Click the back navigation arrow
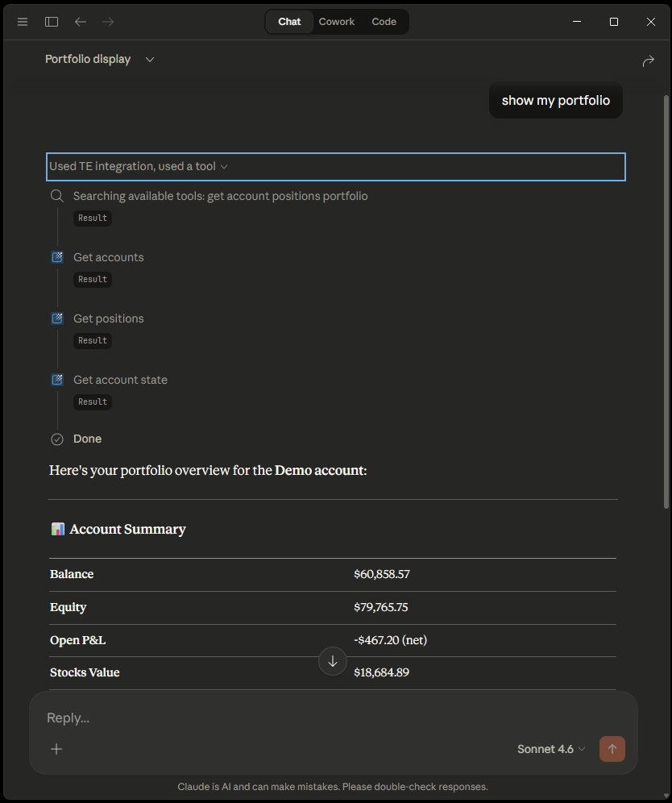This screenshot has width=672, height=803. (x=80, y=22)
